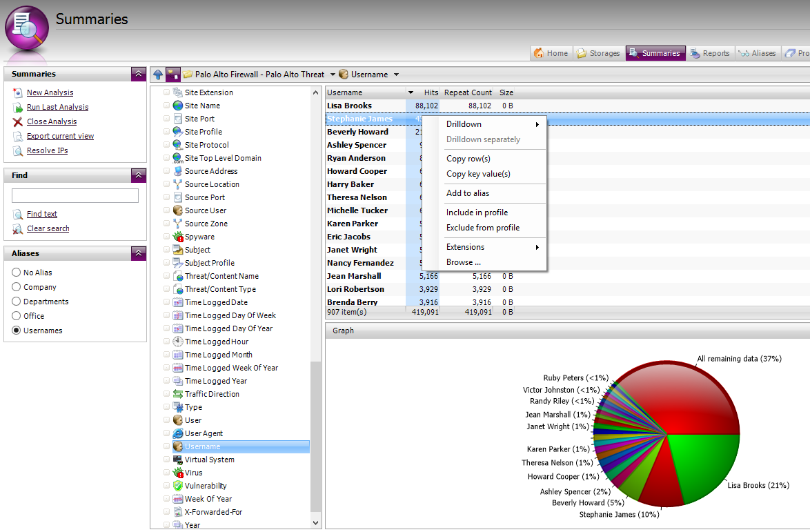Switch to the Home tab
Viewport: 810px width, 532px height.
[x=551, y=53]
